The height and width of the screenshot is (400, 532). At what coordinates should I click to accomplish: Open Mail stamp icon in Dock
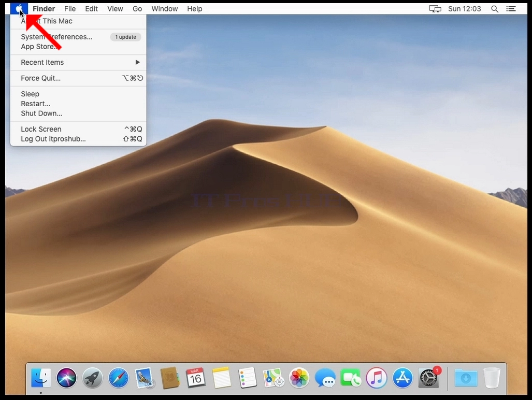coord(144,378)
